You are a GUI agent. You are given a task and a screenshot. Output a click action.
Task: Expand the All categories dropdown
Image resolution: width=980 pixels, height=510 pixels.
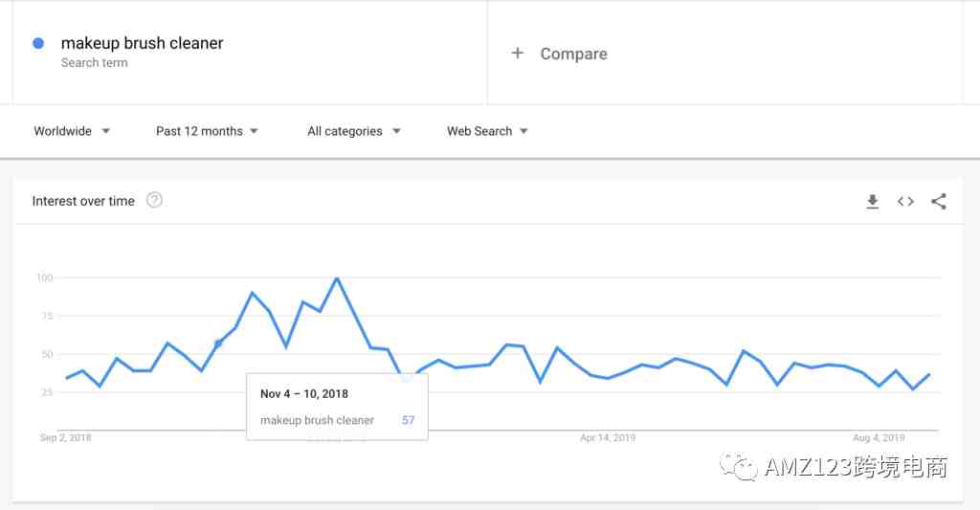354,131
